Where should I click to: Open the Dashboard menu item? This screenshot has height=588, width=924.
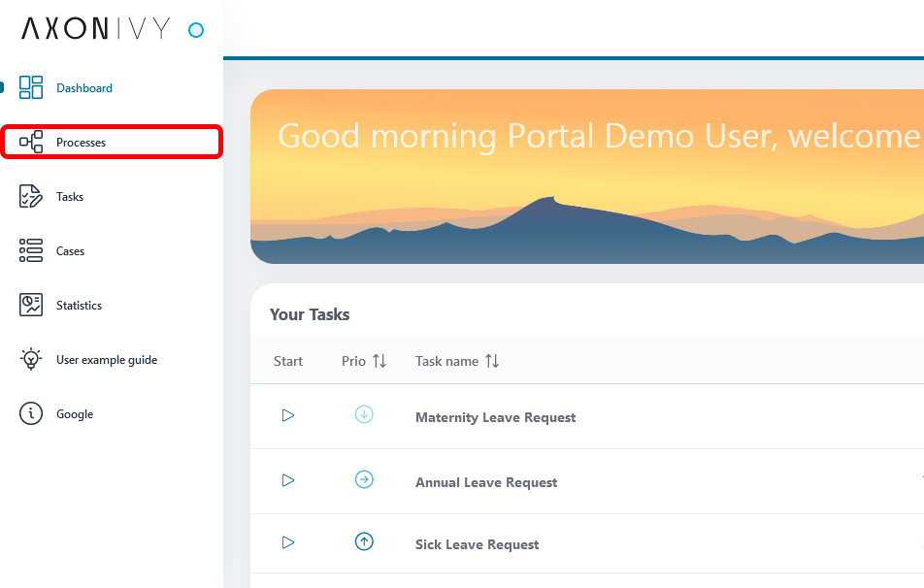coord(112,87)
